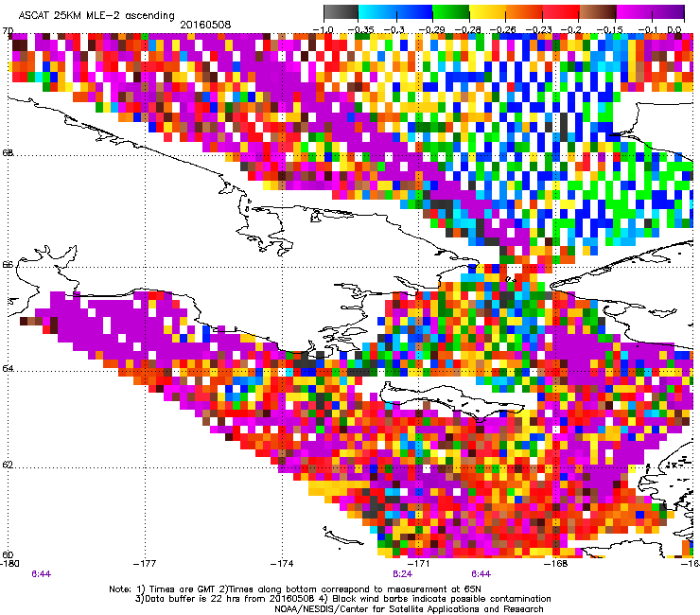Screen dimensions: 700x615
Task: Click the 'Data buffer is 22 hrs' note line
Action: [342, 599]
